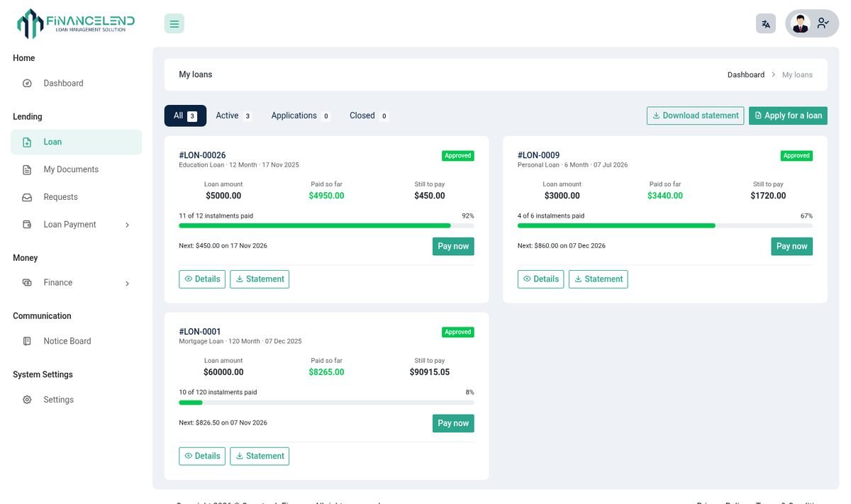Image resolution: width=851 pixels, height=504 pixels.
Task: Click the Notice Board icon in sidebar
Action: point(27,341)
